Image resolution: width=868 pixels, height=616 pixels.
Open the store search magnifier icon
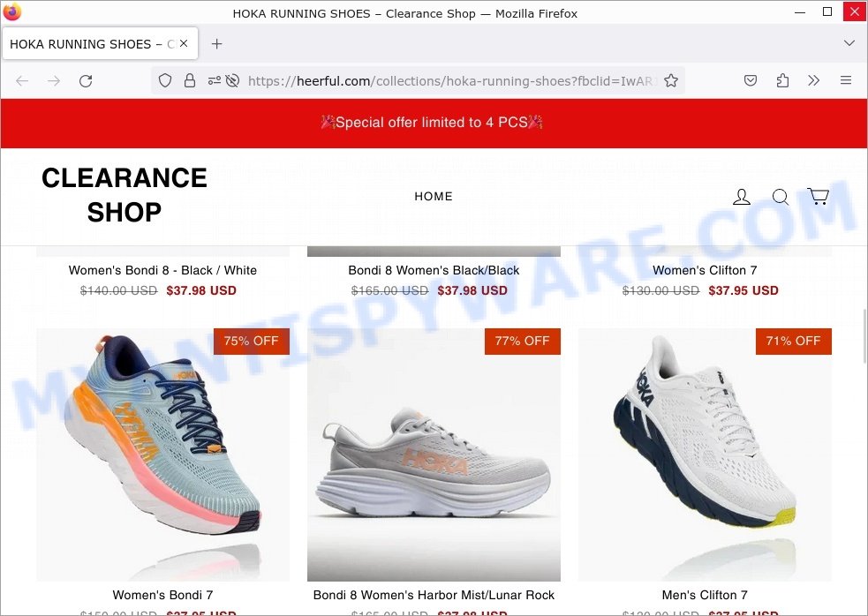[781, 197]
